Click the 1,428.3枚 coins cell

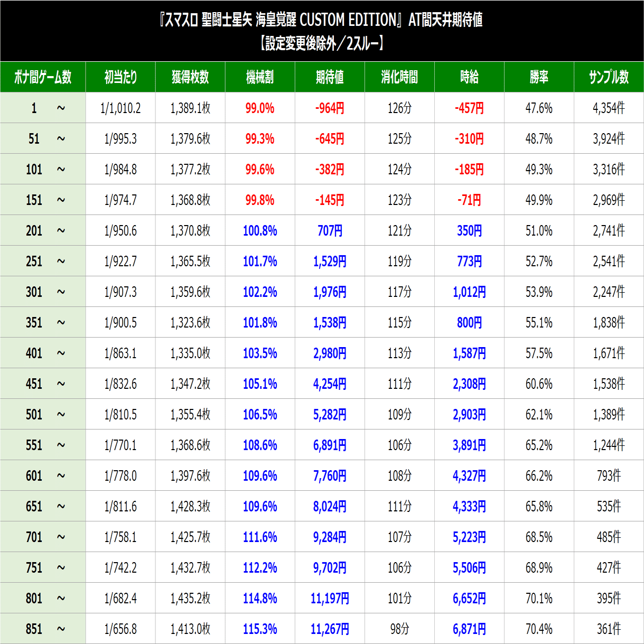click(x=190, y=507)
